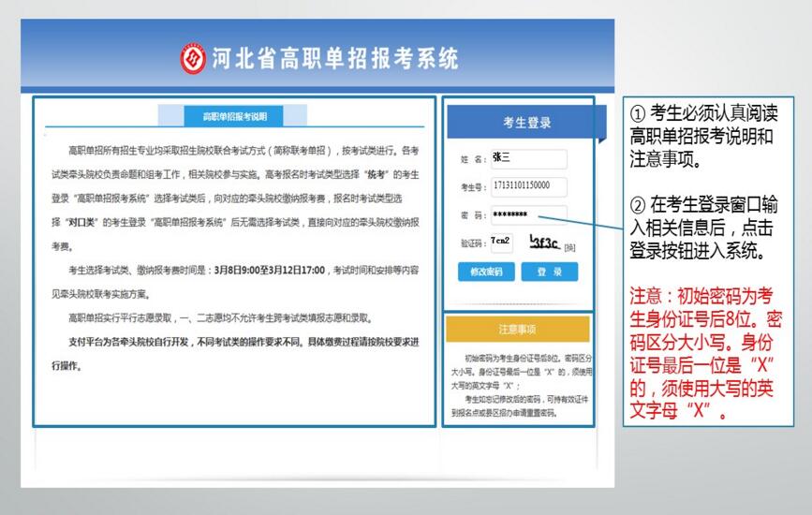
Task: Click the bold word "对口类" in instructions
Action: tap(80, 223)
